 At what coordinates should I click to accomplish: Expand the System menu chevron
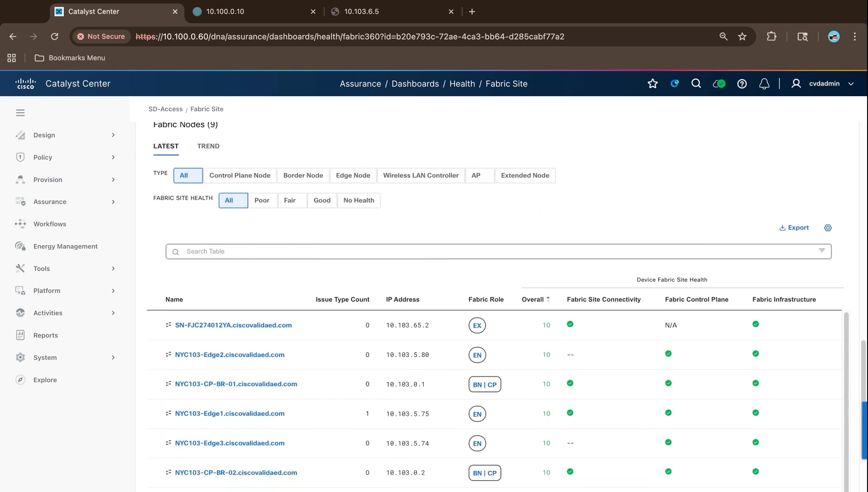point(113,358)
